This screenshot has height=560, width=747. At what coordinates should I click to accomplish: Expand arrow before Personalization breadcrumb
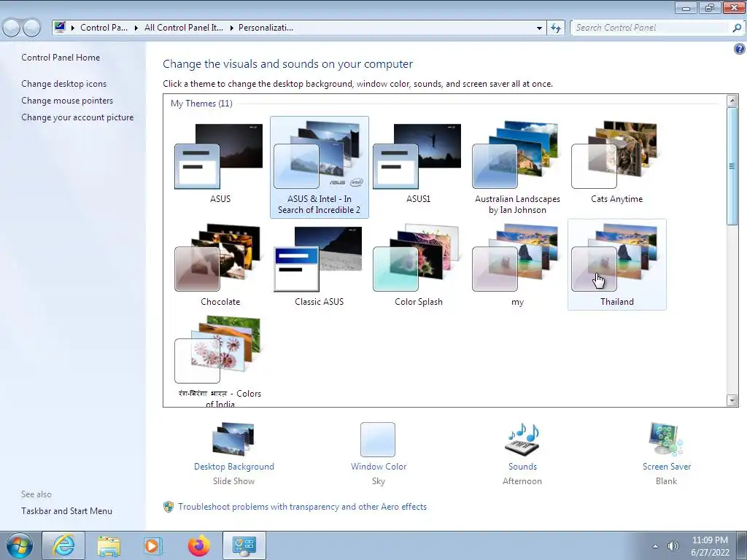tap(231, 28)
